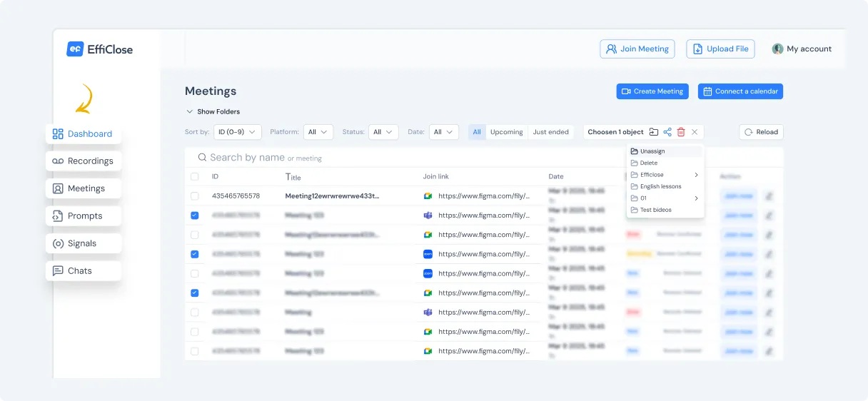Open figma join link for meeting 435465765578
This screenshot has height=401, width=868.
[484, 196]
